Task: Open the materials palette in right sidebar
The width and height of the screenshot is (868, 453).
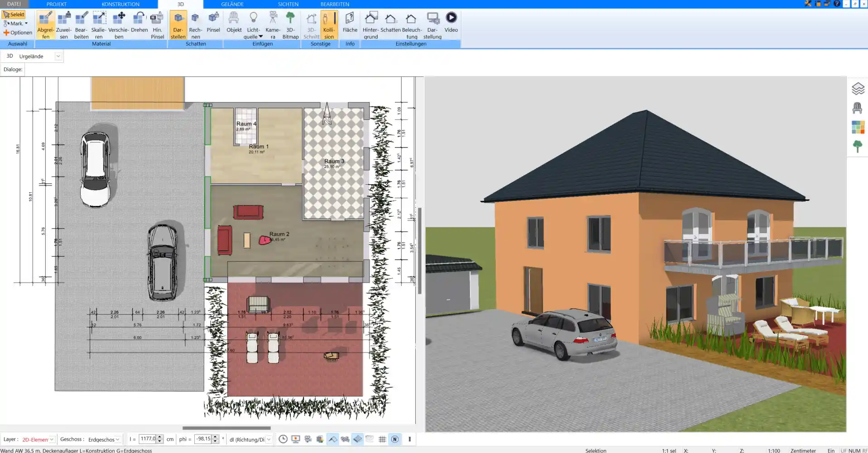Action: [858, 127]
